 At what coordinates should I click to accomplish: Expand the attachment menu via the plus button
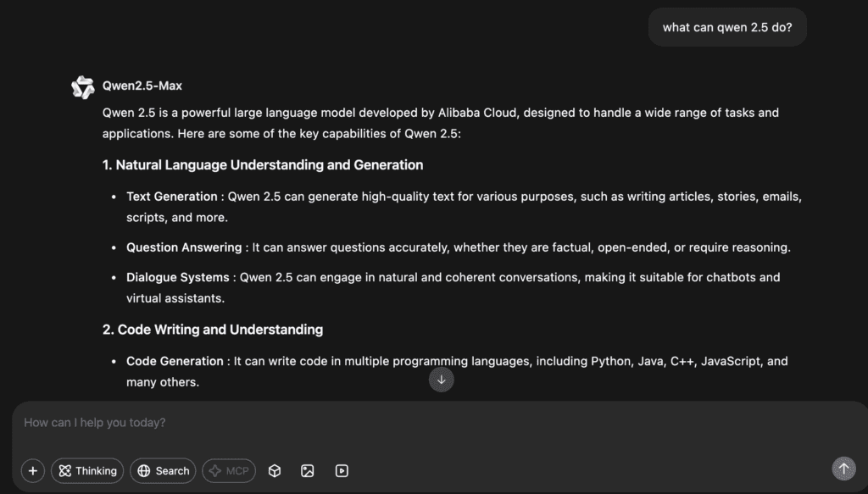tap(32, 470)
